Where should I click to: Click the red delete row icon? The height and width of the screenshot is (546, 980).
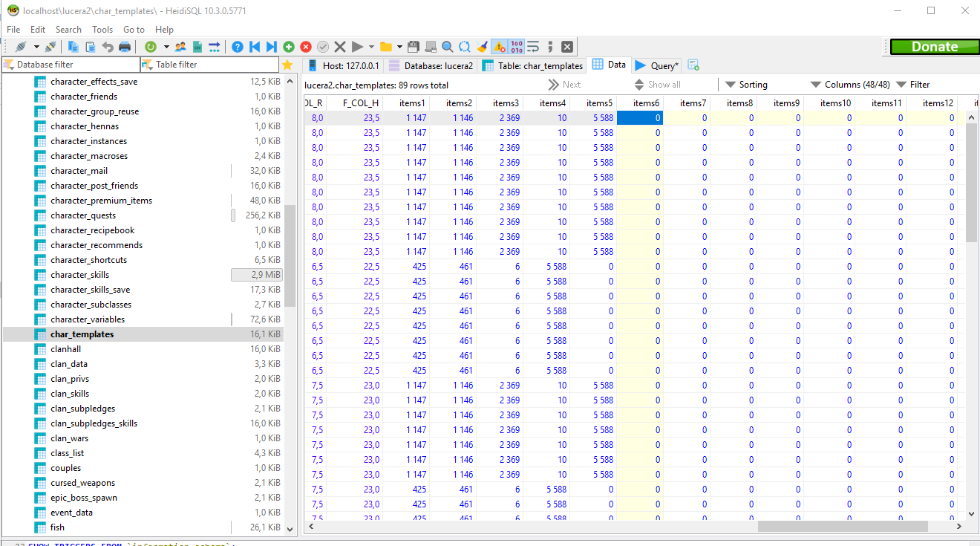(x=306, y=47)
